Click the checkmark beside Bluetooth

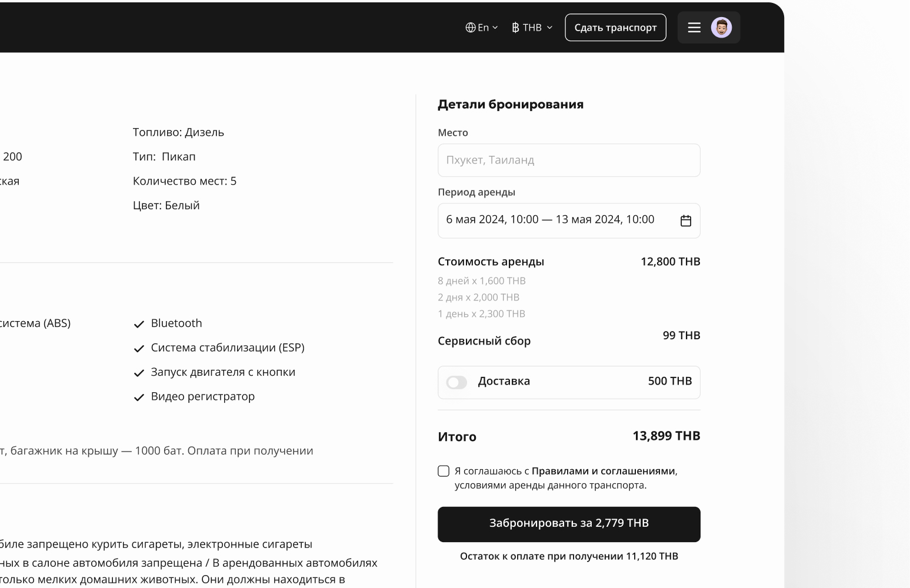pyautogui.click(x=139, y=324)
